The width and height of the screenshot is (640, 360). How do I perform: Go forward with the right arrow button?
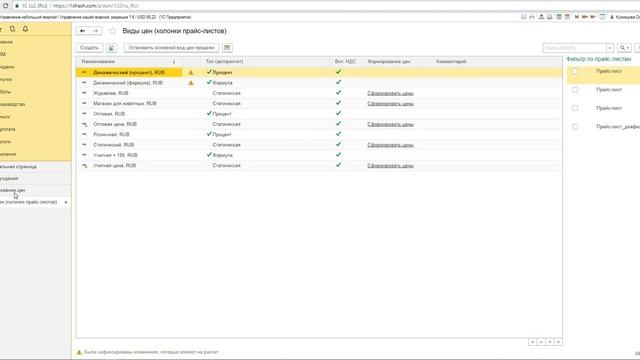coord(95,31)
